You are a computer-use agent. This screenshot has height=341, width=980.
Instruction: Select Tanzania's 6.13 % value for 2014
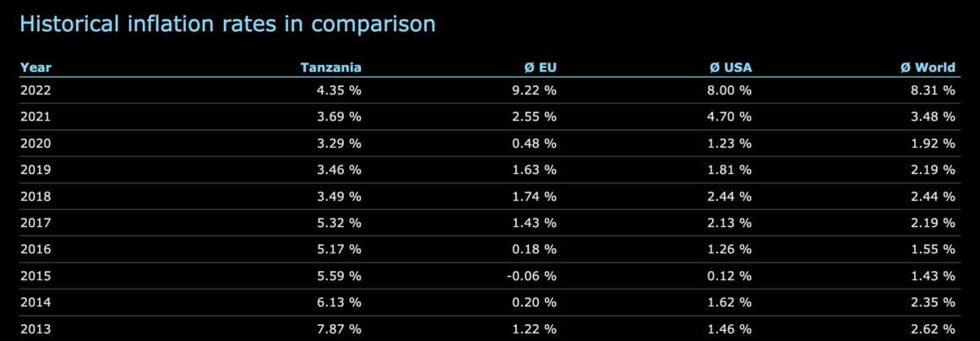337,302
